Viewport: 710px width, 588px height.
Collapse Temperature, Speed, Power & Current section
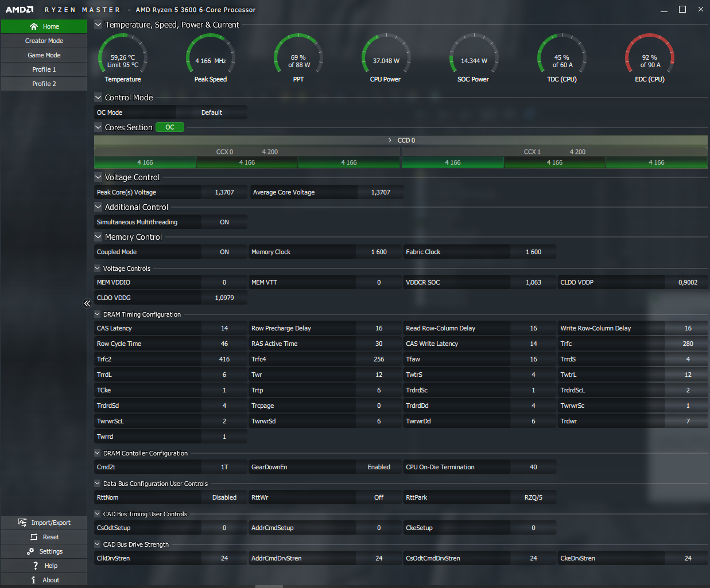pos(98,25)
